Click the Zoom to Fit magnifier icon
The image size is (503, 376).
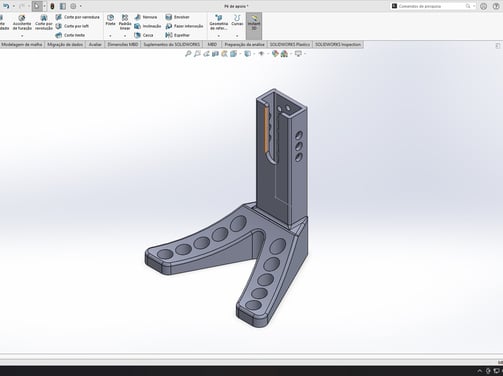[188, 54]
